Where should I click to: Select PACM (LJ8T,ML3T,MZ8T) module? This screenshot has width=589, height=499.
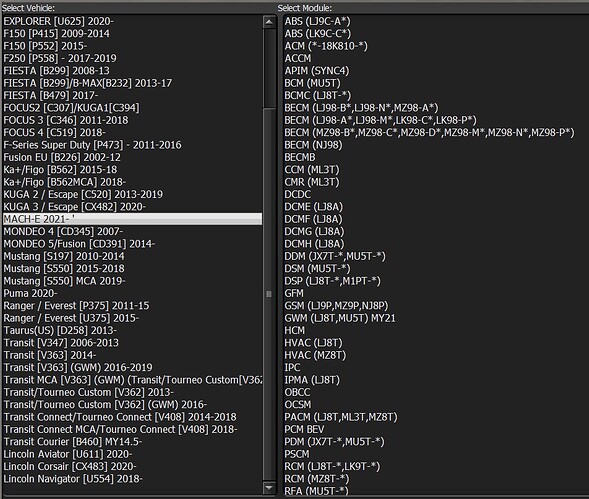tap(341, 417)
